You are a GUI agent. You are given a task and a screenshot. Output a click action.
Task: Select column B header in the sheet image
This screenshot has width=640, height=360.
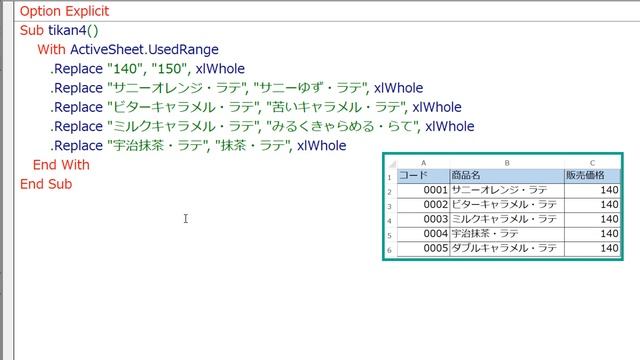[x=507, y=163]
